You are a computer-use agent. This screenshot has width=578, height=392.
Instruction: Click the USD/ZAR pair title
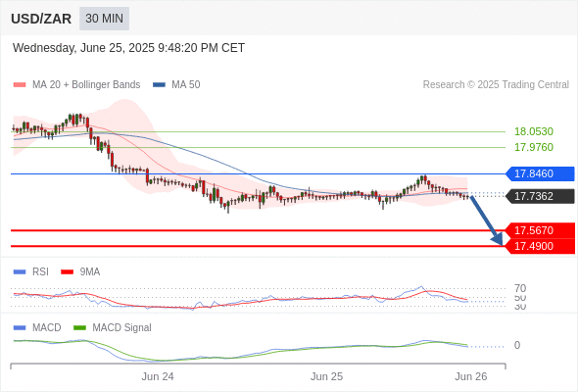click(x=41, y=19)
